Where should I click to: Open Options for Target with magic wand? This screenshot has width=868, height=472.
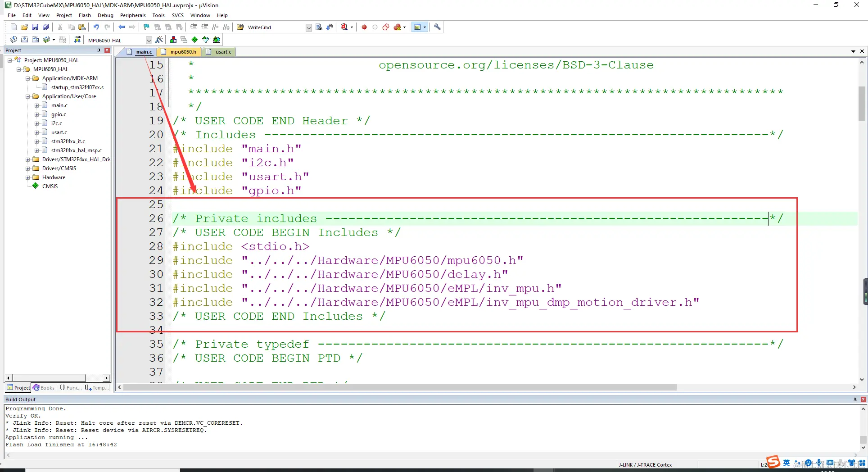[159, 40]
